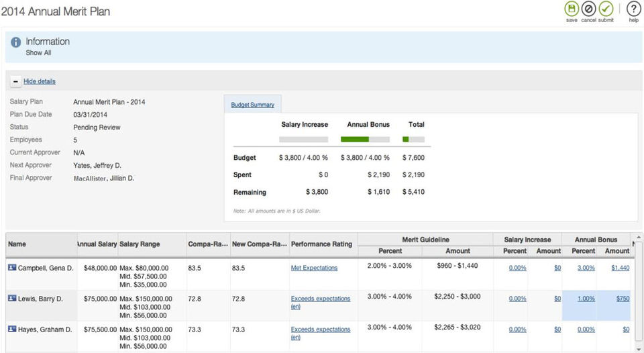Edit Lewis's salary increase percent 0.00%
Image resolution: width=644 pixels, height=353 pixels.
[517, 299]
